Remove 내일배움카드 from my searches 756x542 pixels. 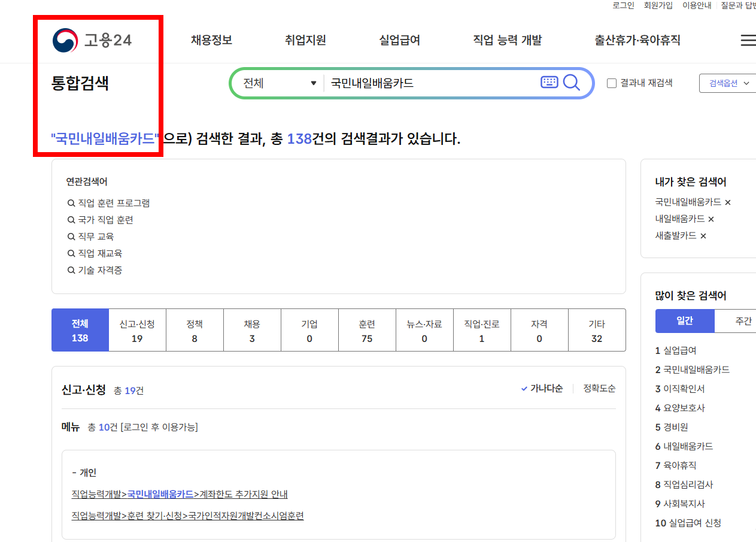click(x=711, y=219)
